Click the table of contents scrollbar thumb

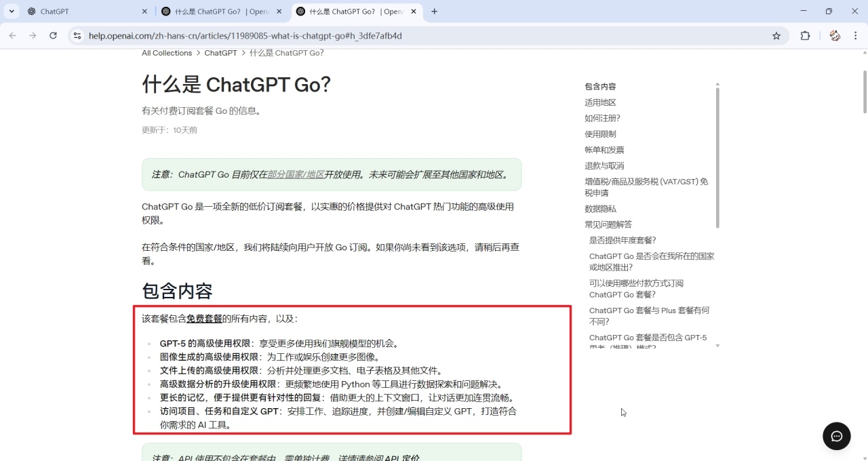click(x=717, y=157)
